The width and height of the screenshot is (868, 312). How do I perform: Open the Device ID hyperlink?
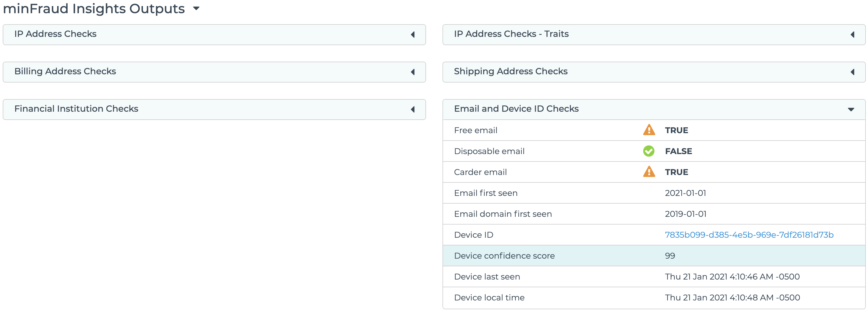click(749, 235)
